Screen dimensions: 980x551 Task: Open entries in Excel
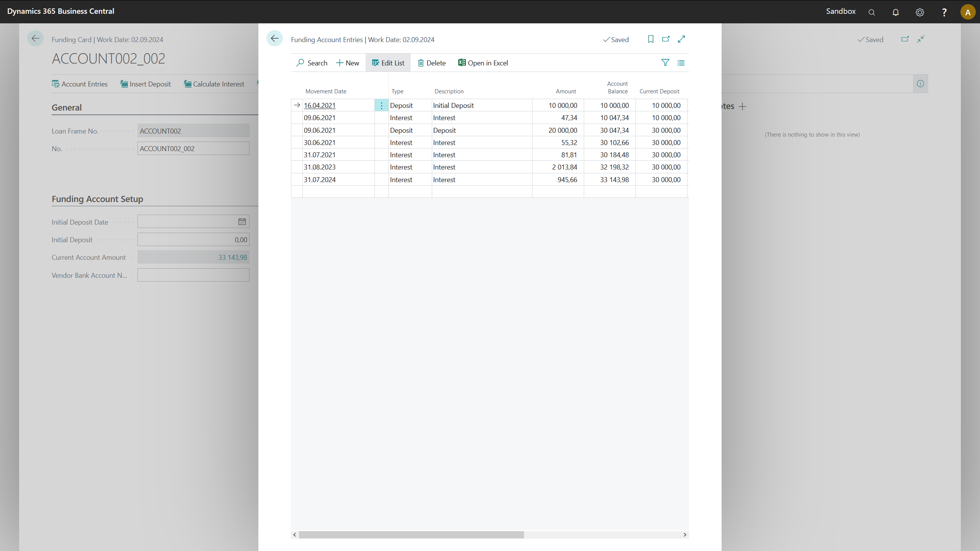483,63
